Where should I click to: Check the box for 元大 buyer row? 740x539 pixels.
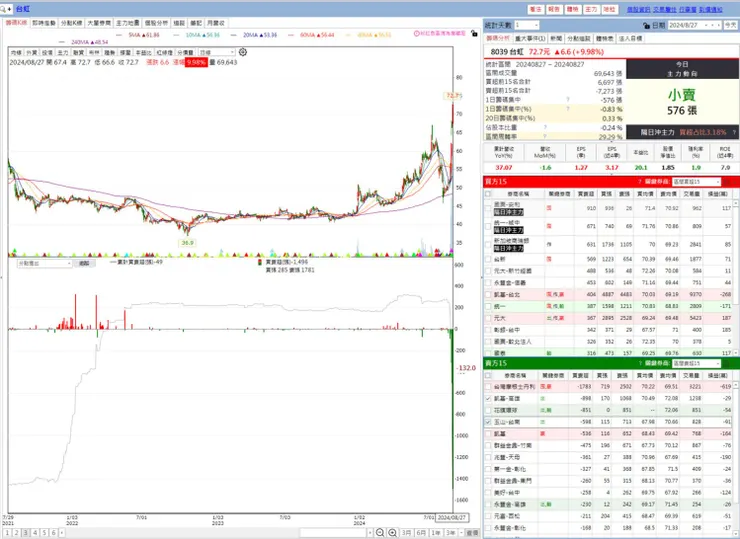point(488,318)
